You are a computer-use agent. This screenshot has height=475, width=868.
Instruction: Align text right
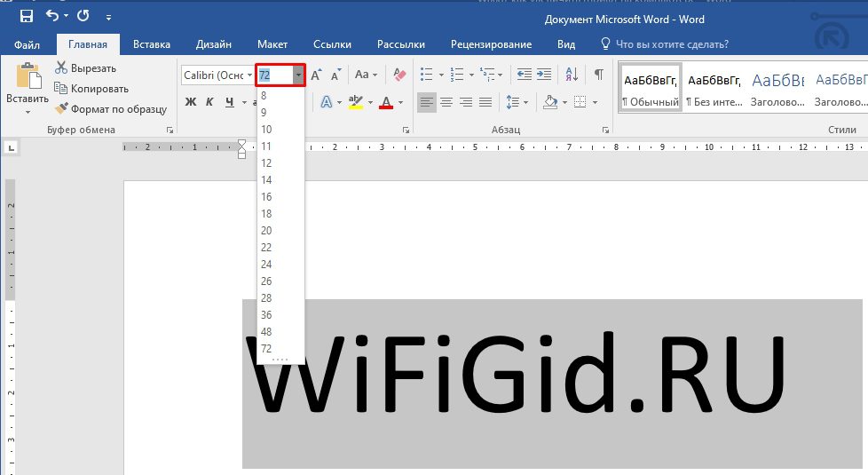(466, 102)
